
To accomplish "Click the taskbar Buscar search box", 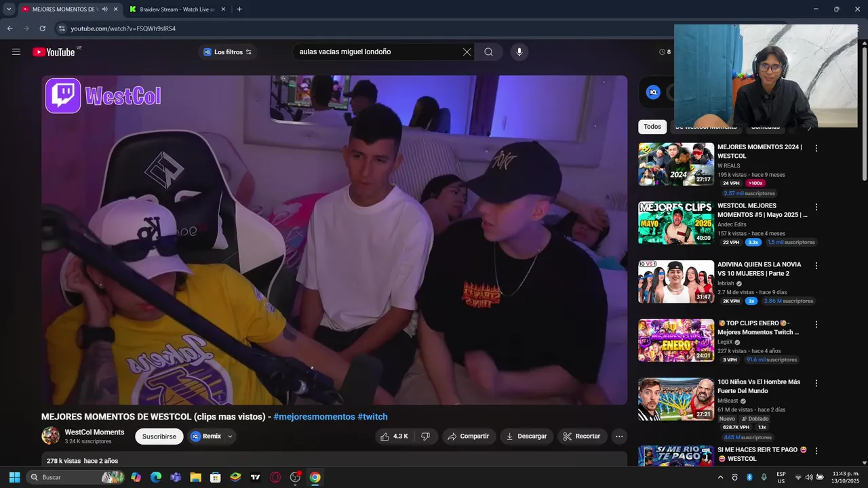I will [x=76, y=477].
